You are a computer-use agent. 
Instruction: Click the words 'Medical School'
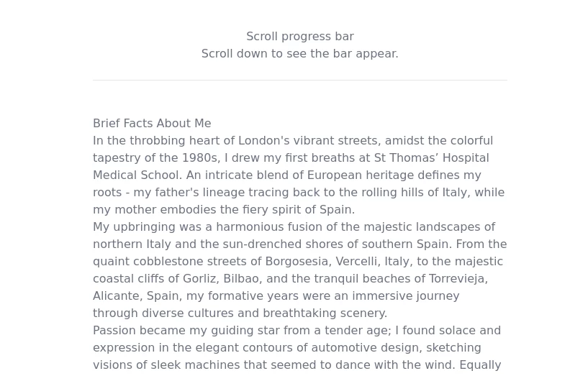(x=136, y=175)
